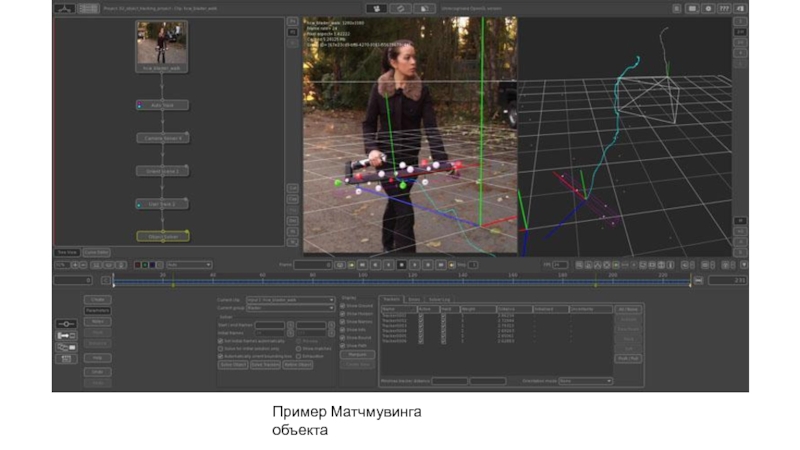Toggle the Show Bound checkbox
Screen dimensions: 800x450
[342, 338]
